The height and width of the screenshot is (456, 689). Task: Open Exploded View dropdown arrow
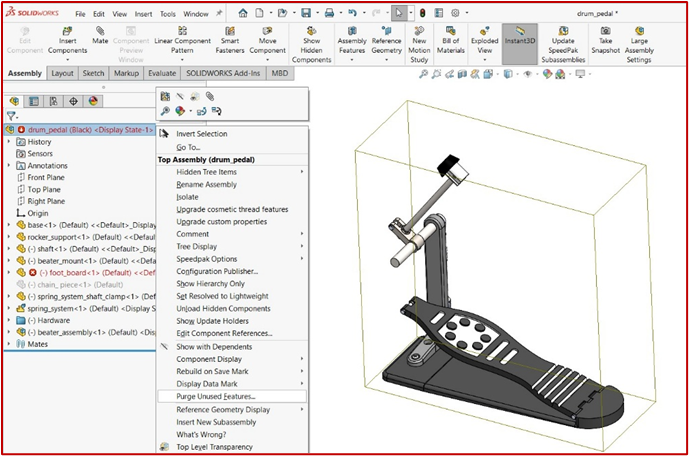click(x=485, y=59)
